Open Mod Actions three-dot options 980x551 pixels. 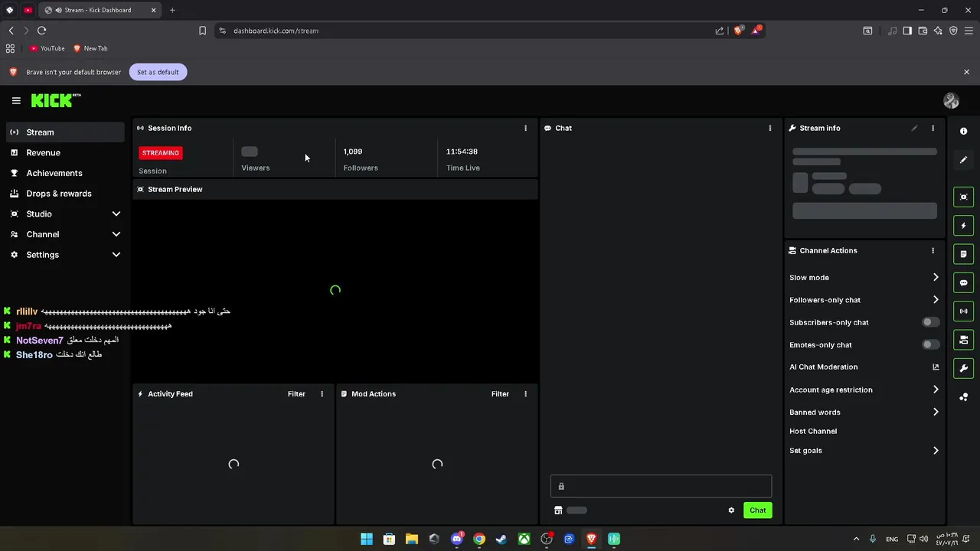click(x=525, y=393)
